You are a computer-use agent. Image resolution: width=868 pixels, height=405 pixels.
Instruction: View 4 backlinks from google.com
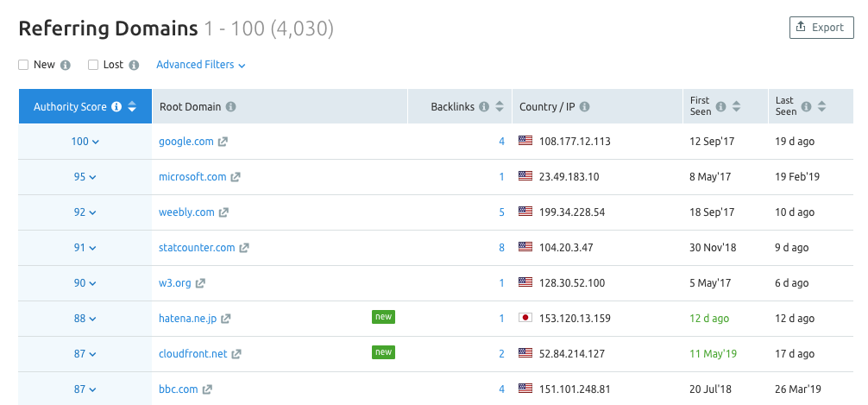pos(501,142)
